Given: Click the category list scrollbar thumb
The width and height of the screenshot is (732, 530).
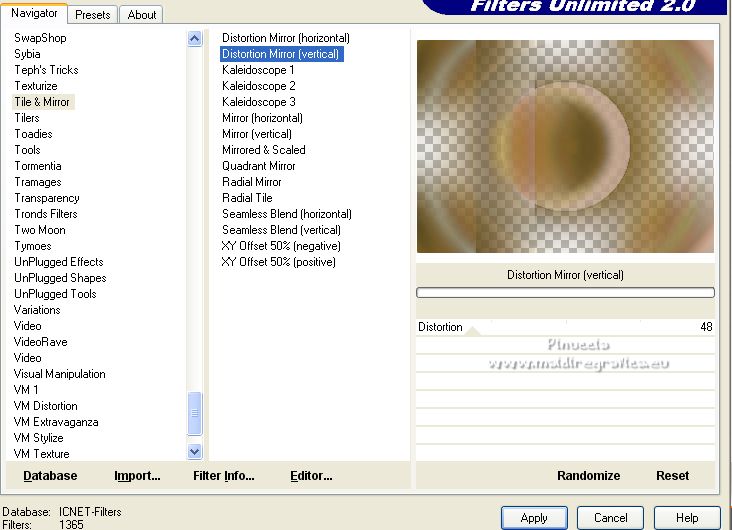Looking at the screenshot, I should [195, 413].
